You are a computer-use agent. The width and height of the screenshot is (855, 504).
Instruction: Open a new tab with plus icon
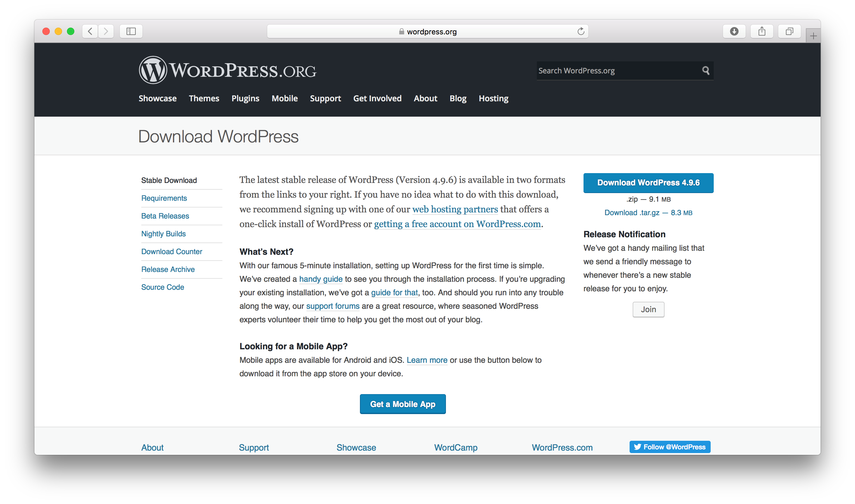click(x=813, y=36)
